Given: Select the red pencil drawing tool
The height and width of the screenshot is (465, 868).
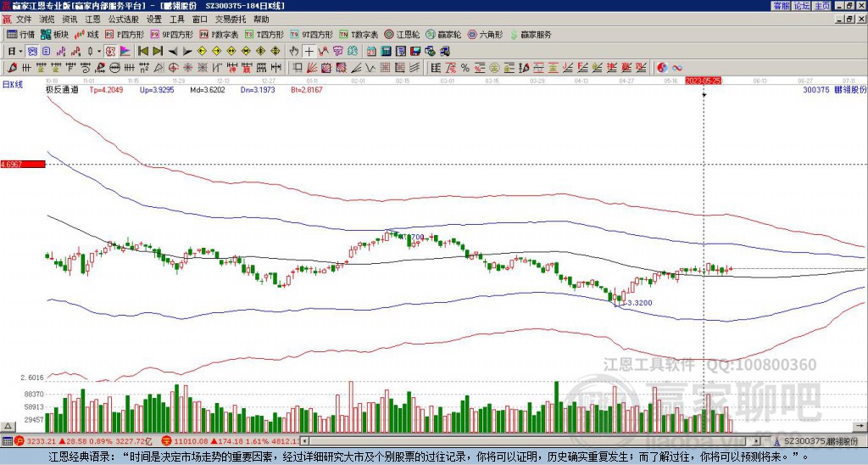Looking at the screenshot, I should (x=12, y=68).
